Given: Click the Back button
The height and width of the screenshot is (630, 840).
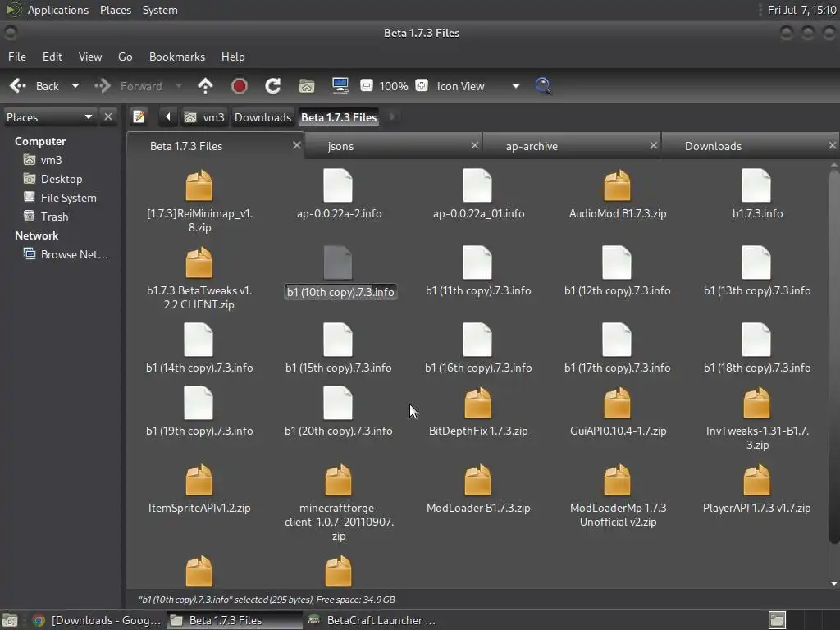Looking at the screenshot, I should tap(34, 85).
